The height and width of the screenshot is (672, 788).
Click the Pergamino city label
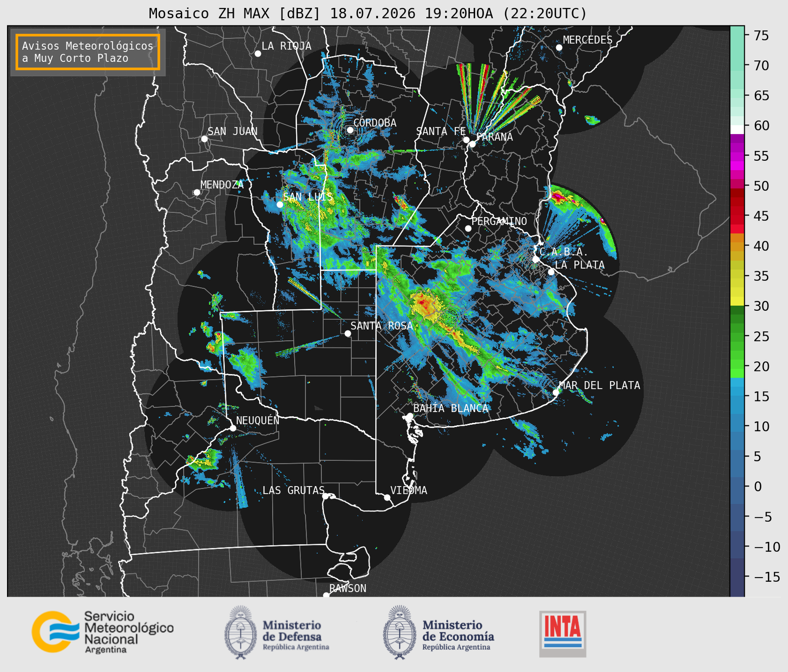coord(499,221)
